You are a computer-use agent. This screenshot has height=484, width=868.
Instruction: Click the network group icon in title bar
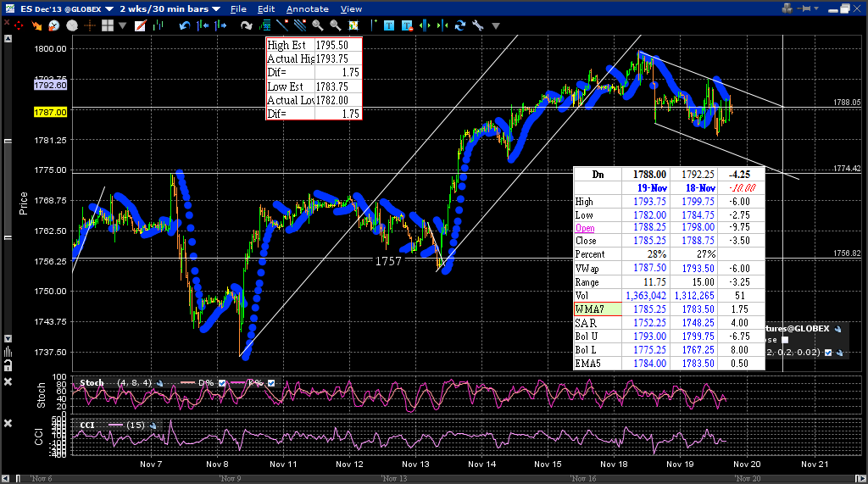(x=787, y=8)
